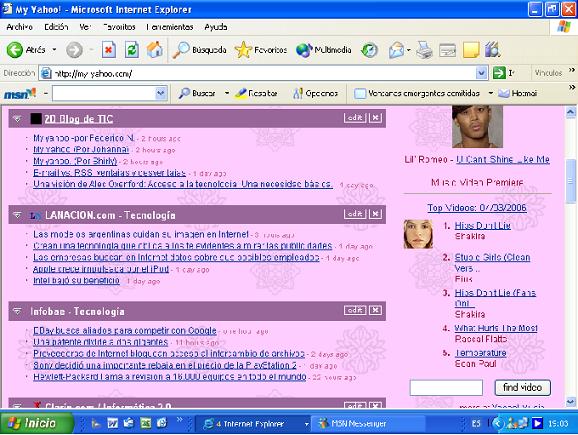Image resolution: width=578 pixels, height=435 pixels.
Task: Edit the 2D Blog de TIC module
Action: coord(355,118)
